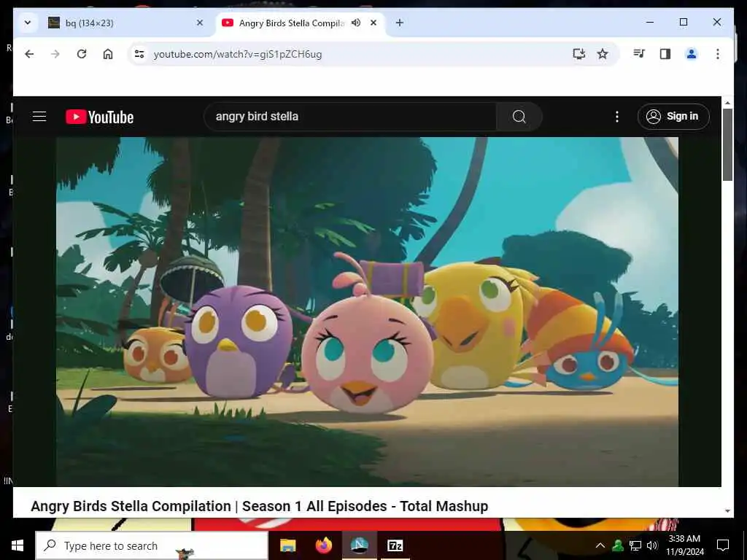Viewport: 747px width, 560px height.
Task: Reload the page
Action: coord(82,54)
